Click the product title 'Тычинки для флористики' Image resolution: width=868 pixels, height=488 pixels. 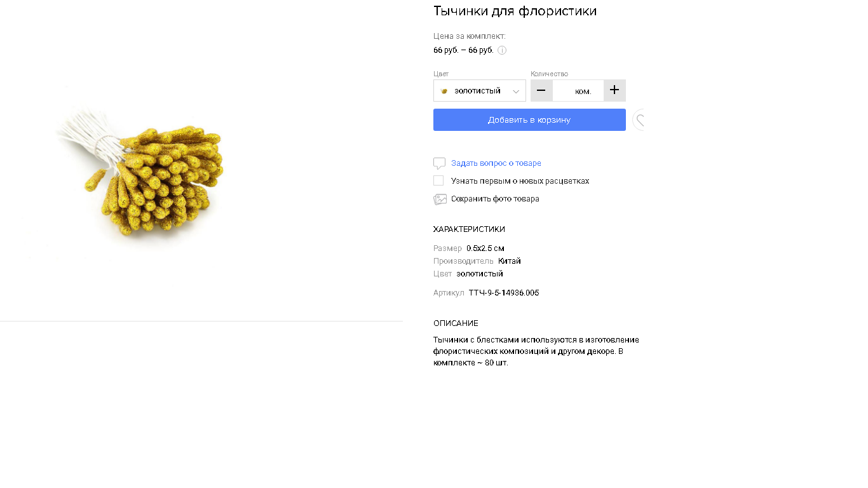pyautogui.click(x=515, y=11)
